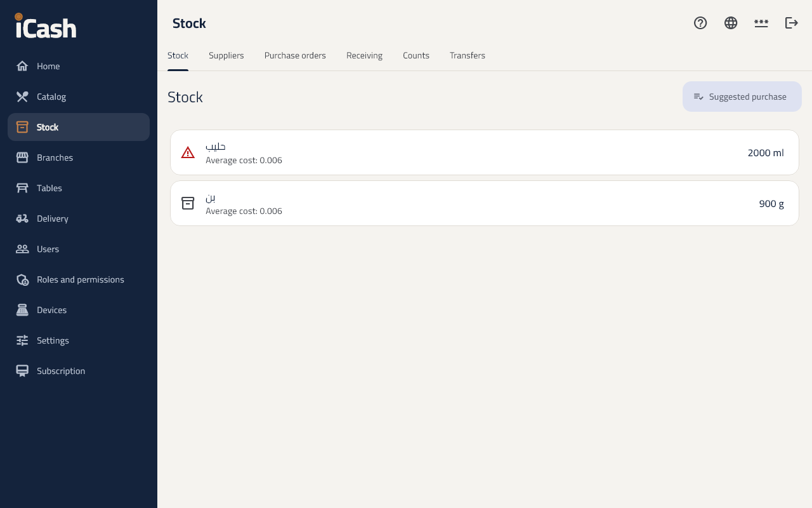Viewport: 812px width, 508px height.
Task: Open the بن stock item name
Action: coord(211,197)
